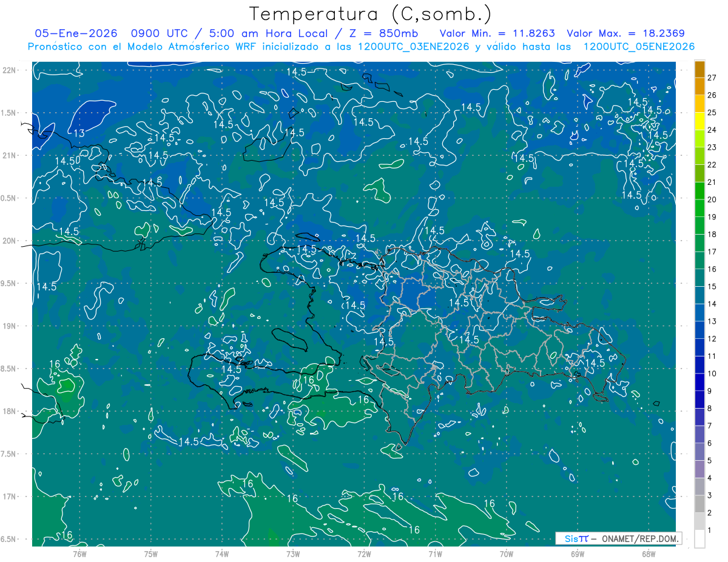Select the lime green swatch between 23 and 24
This screenshot has height=562, width=728.
[699, 138]
